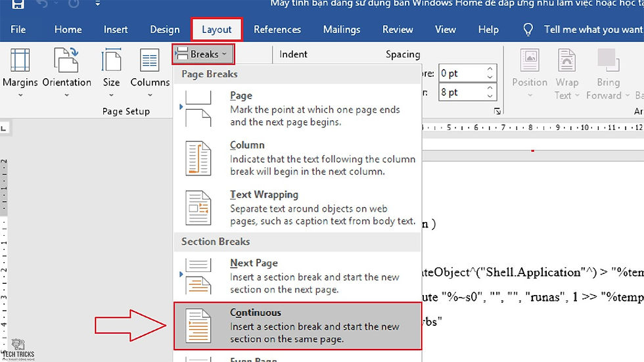Click the Save icon in quick access toolbar
Image resolution: width=644 pixels, height=362 pixels.
point(18,4)
